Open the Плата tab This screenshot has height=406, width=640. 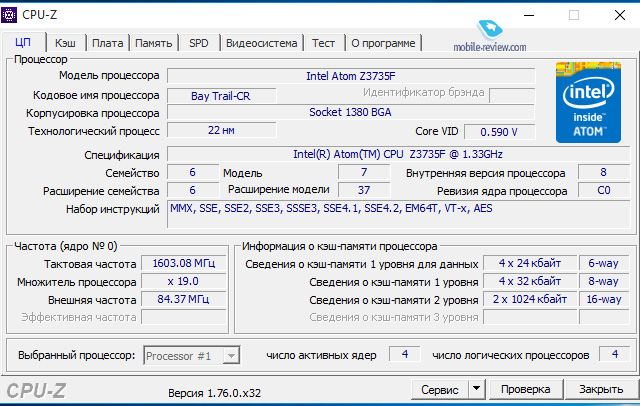click(107, 43)
